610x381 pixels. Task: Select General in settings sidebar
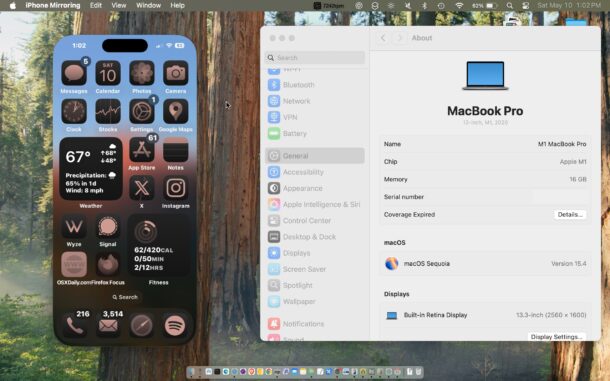coord(315,156)
